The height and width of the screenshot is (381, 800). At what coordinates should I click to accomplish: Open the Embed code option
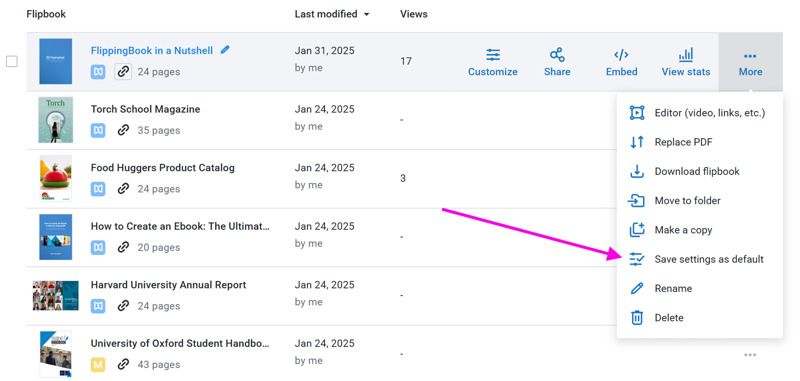(x=621, y=62)
